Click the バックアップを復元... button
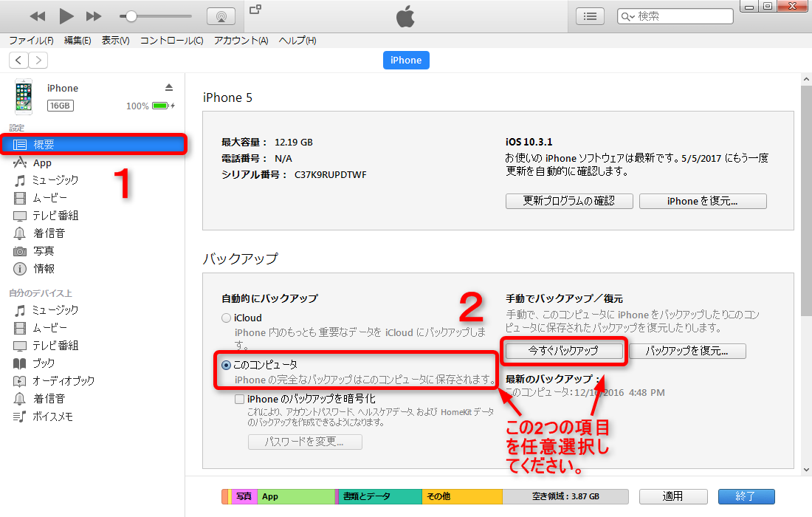Screen dimensions: 812x517 pos(687,351)
